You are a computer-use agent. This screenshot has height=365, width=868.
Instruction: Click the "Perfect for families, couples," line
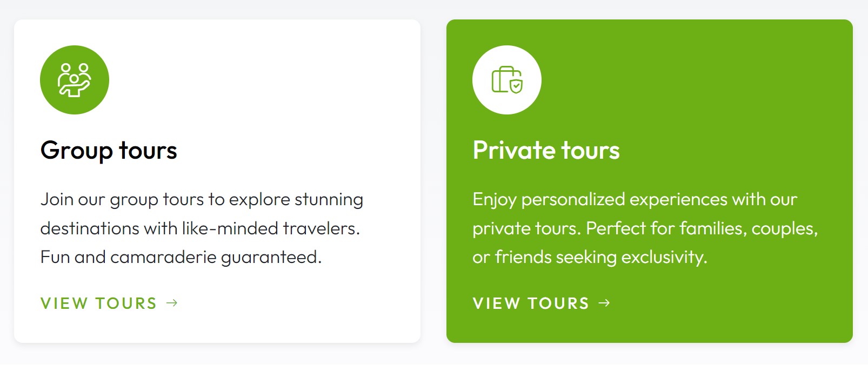pyautogui.click(x=702, y=228)
